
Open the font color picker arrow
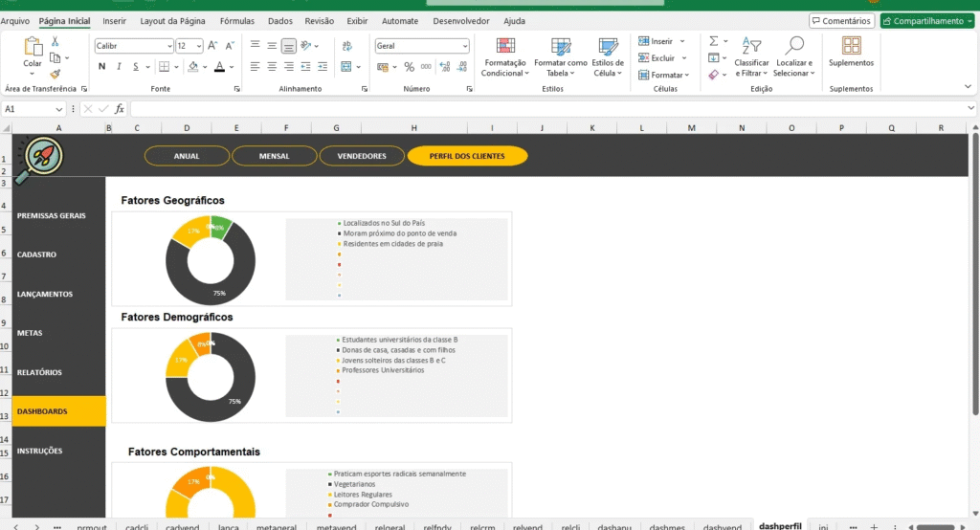[x=232, y=67]
